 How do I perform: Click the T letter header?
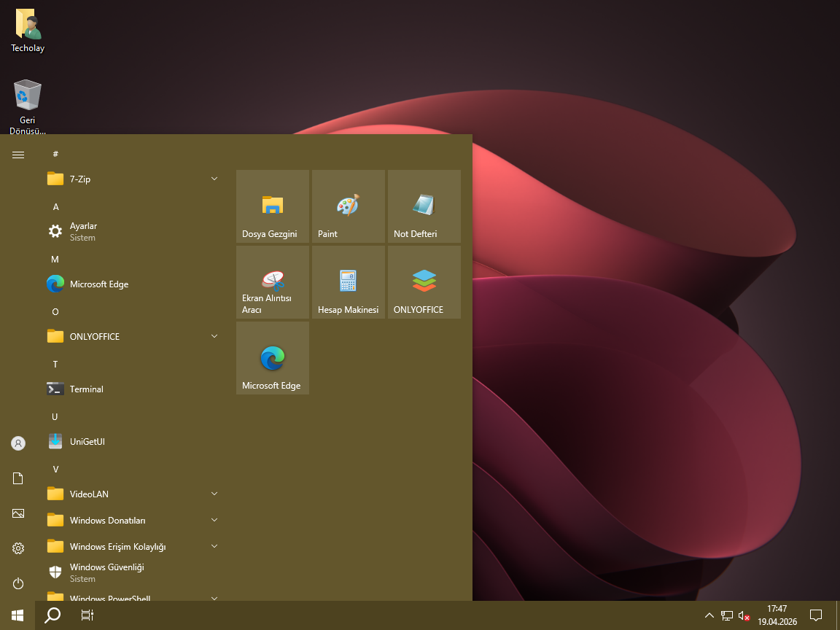[x=55, y=365]
